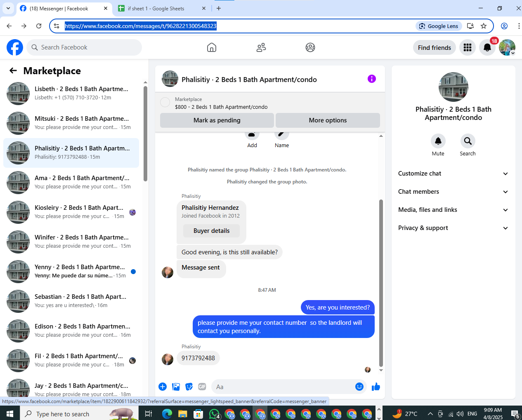
Task: Click the Facebook logo icon
Action: pyautogui.click(x=15, y=47)
